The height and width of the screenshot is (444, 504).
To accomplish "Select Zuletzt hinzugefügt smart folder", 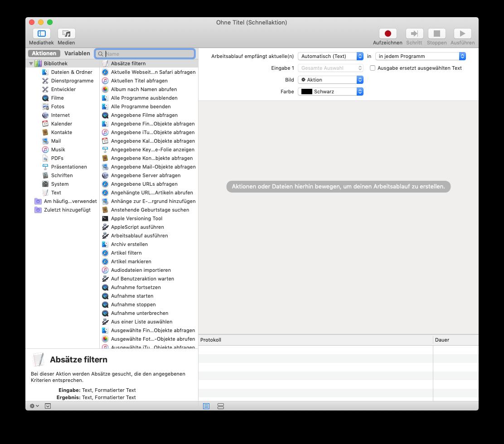I will click(x=63, y=210).
